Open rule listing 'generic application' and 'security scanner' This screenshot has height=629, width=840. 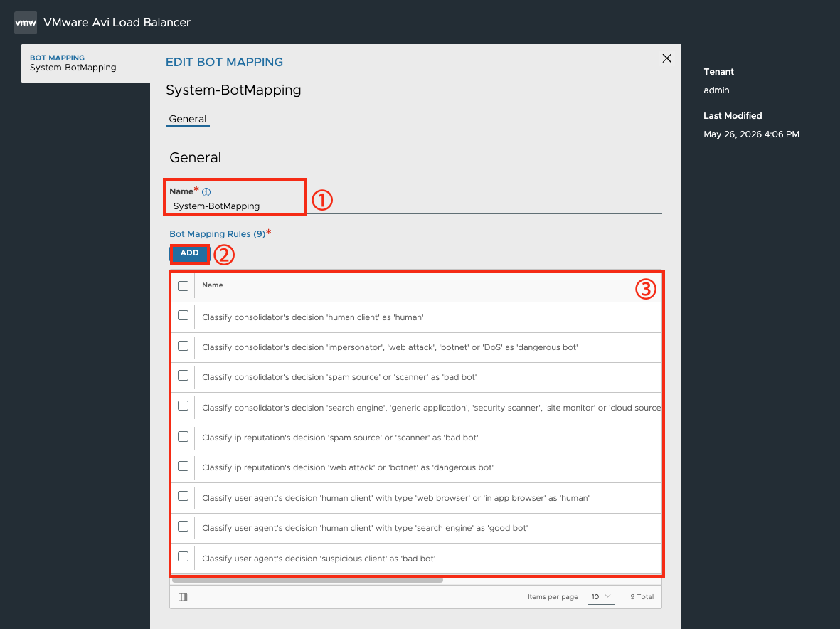pos(431,408)
